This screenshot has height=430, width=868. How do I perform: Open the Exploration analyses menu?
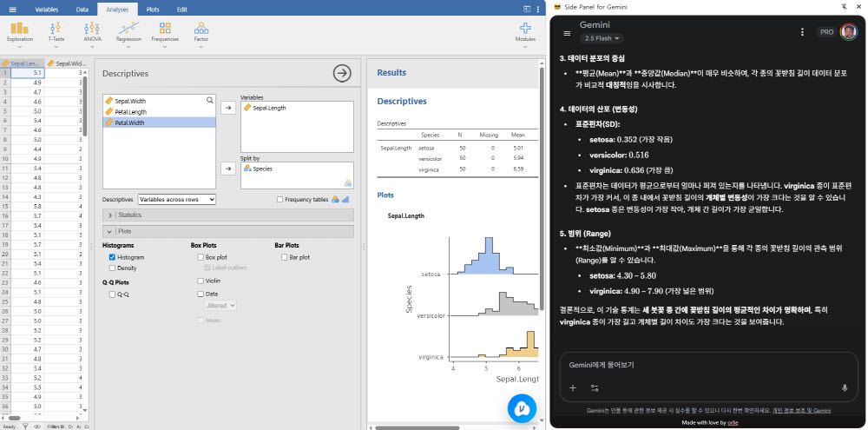point(19,32)
